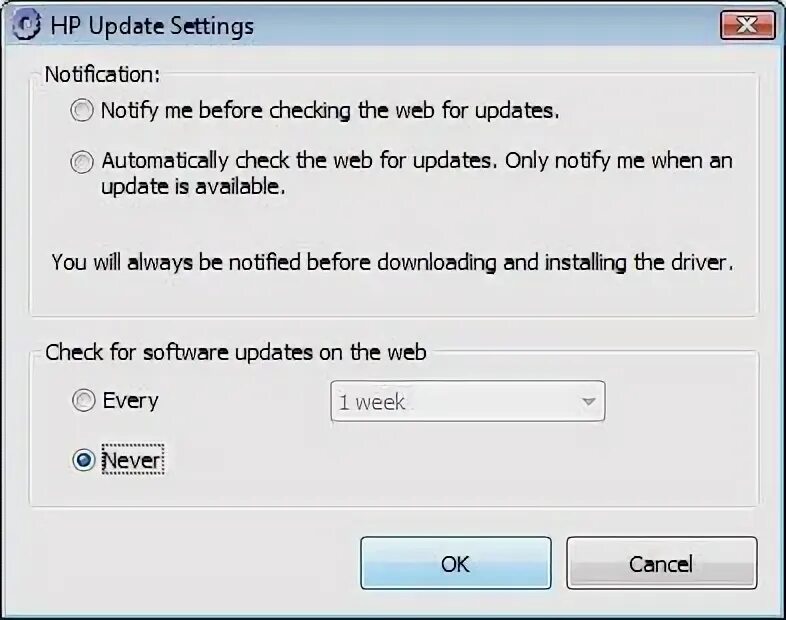The width and height of the screenshot is (786, 620).
Task: Click the '1 week' text inside the combo box
Action: click(x=371, y=402)
